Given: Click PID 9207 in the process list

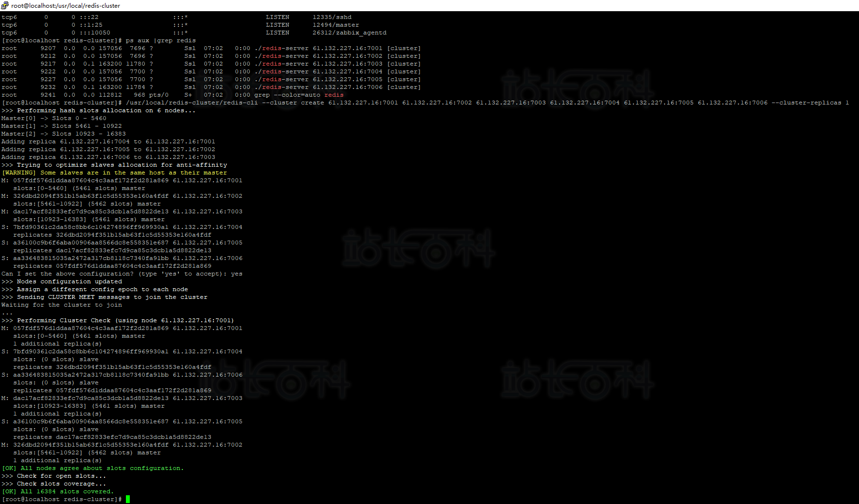Looking at the screenshot, I should tap(48, 48).
